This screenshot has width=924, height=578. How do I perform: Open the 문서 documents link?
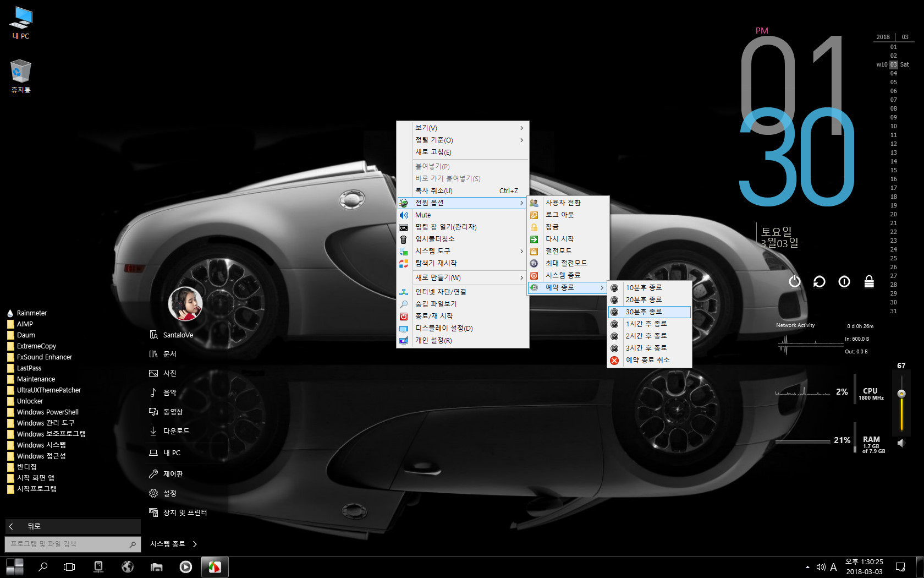tap(163, 354)
